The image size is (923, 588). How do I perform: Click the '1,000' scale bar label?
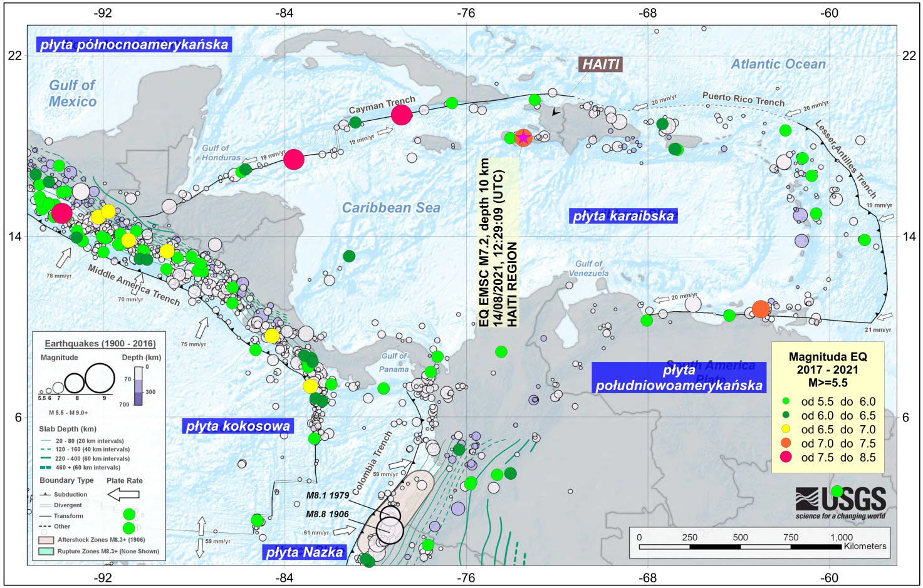pyautogui.click(x=842, y=537)
